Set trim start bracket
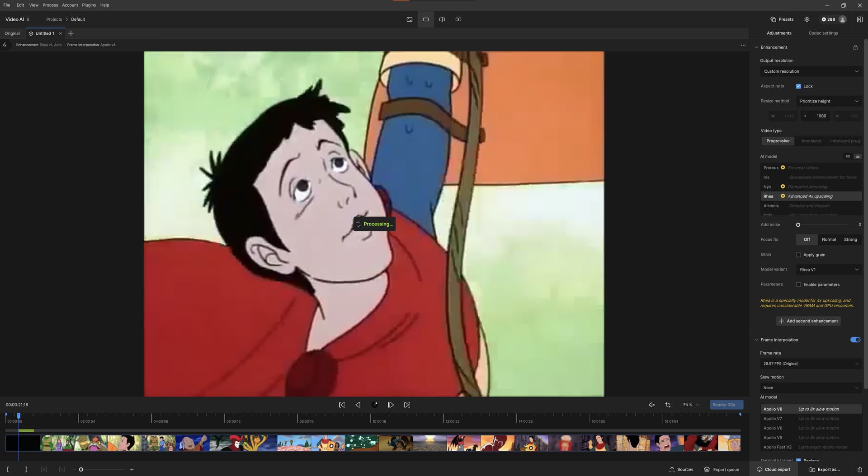The image size is (868, 476). coord(8,470)
